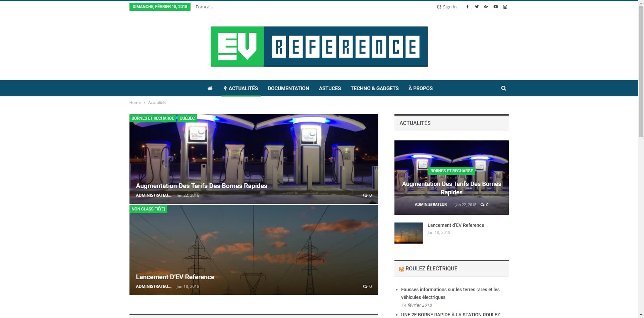Click the Québec category tag
The height and width of the screenshot is (318, 644).
[x=187, y=118]
